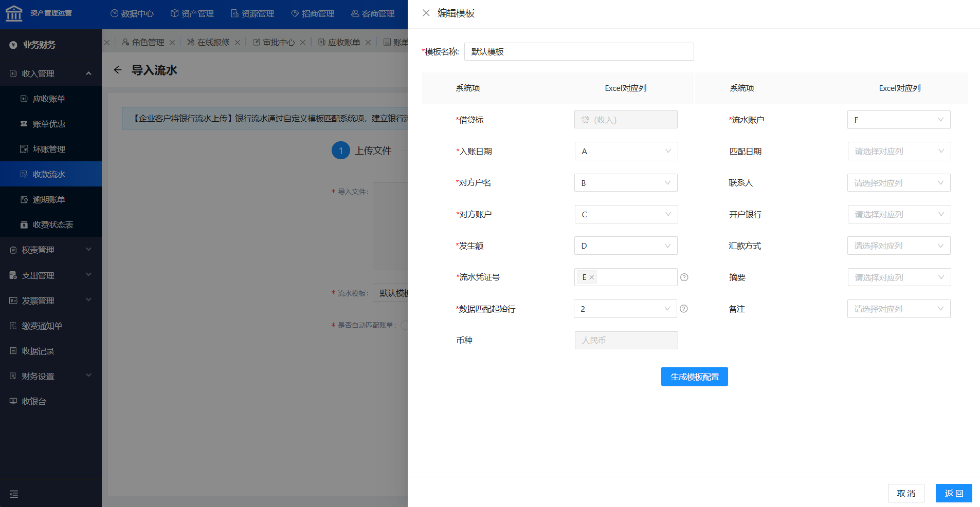Open the 匹配日期 column dropdown
The height and width of the screenshot is (507, 980).
pyautogui.click(x=898, y=152)
